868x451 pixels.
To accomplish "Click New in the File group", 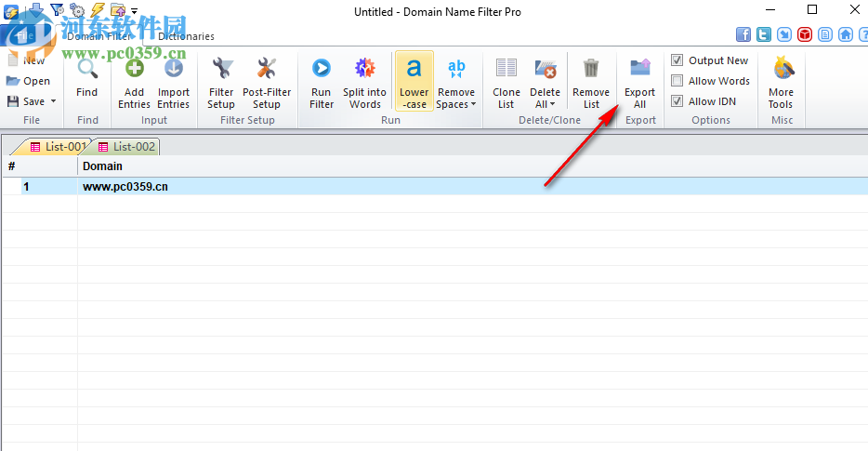I will pos(28,60).
